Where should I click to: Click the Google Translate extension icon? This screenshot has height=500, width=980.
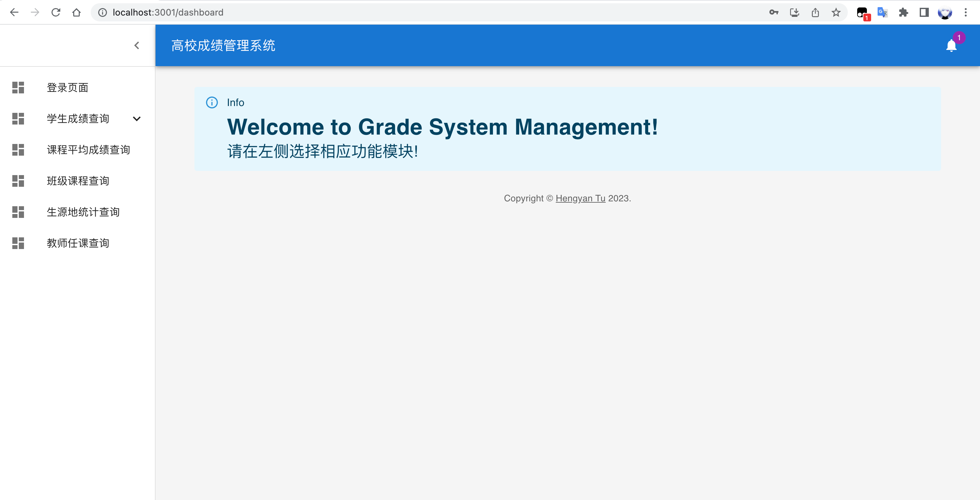(x=882, y=13)
